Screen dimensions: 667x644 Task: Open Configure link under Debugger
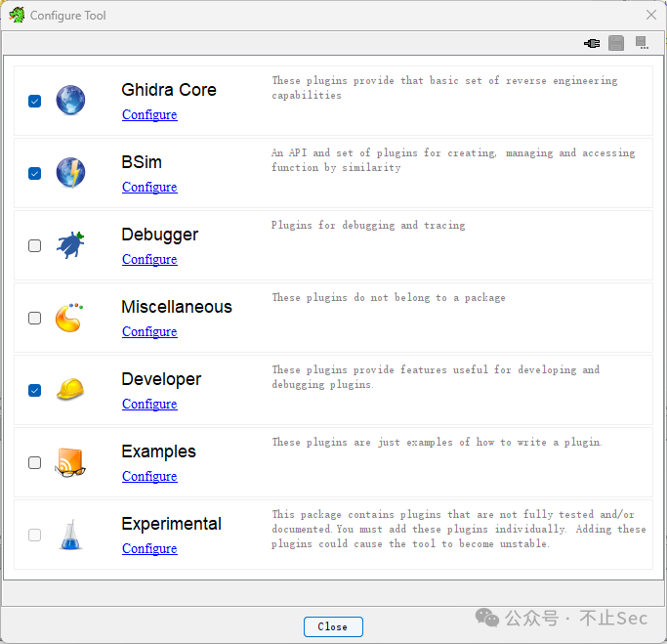[x=149, y=259]
